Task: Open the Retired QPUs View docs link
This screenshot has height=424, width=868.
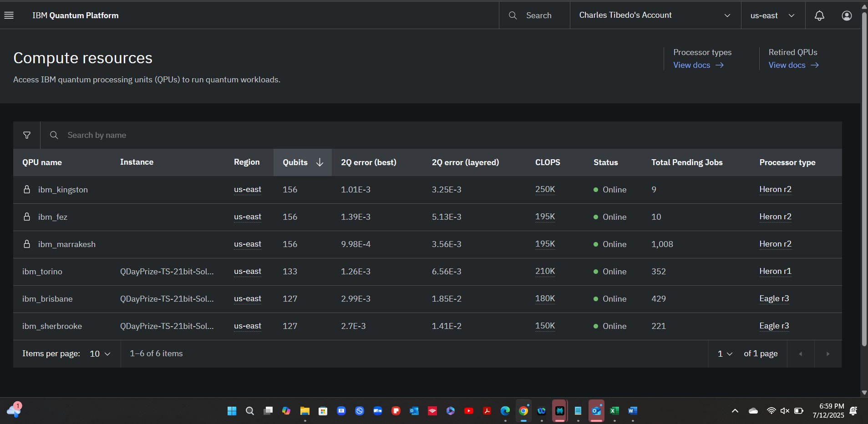Action: click(793, 65)
